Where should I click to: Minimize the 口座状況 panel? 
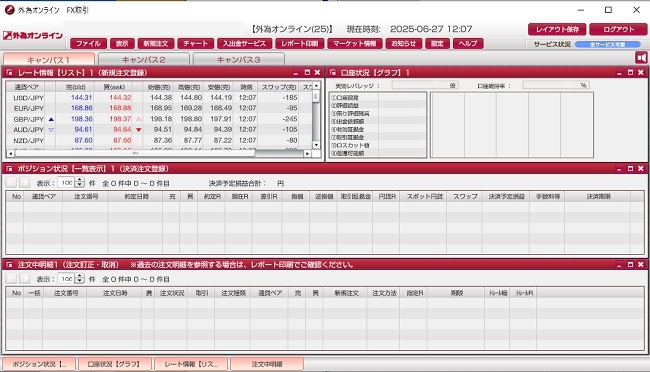coord(619,73)
